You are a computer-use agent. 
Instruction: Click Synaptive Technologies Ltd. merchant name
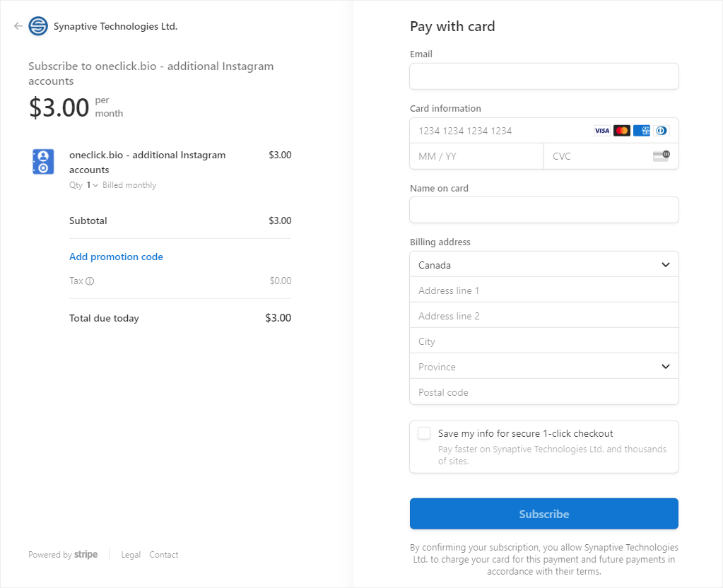coord(115,26)
